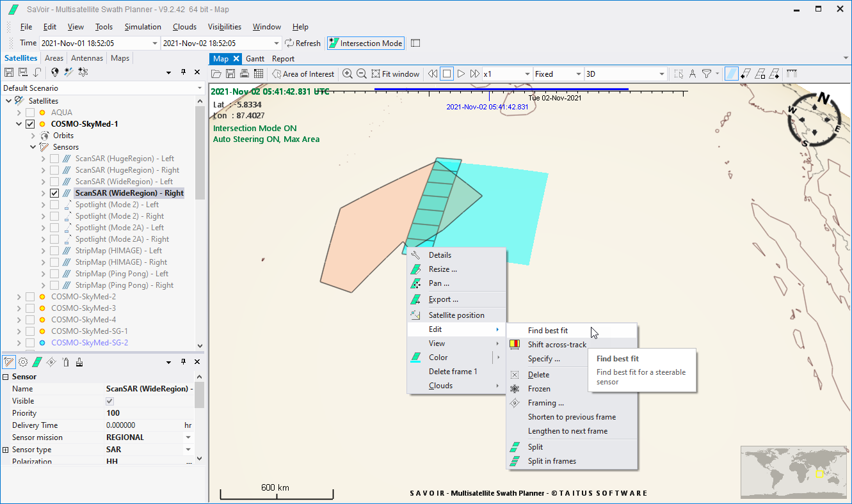The image size is (852, 504).
Task: Click the zoom out magnifier icon
Action: (362, 74)
